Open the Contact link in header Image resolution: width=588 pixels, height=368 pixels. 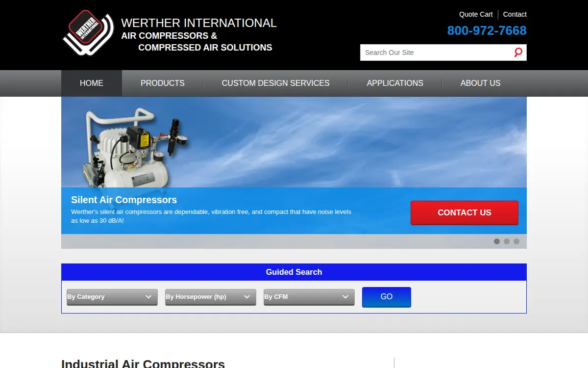514,14
